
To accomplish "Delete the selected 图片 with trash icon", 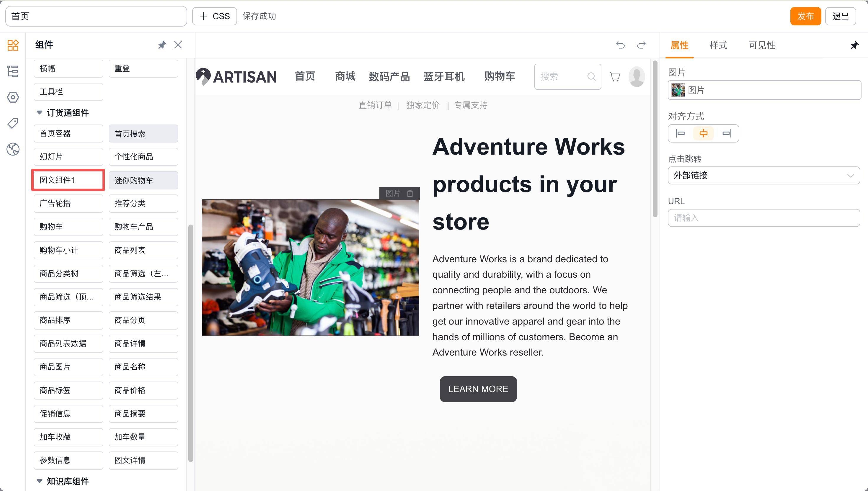I will [410, 193].
